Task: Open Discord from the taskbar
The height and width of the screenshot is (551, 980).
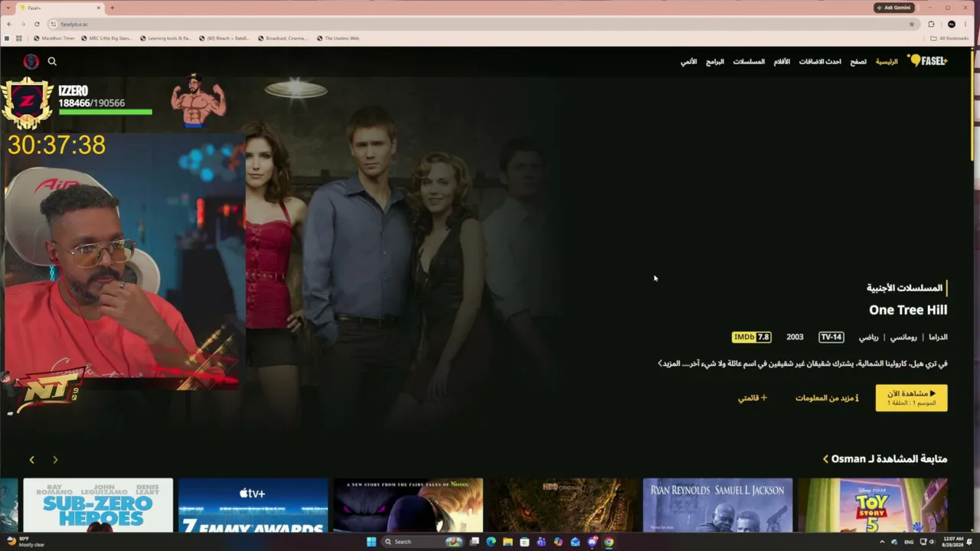Action: click(592, 542)
